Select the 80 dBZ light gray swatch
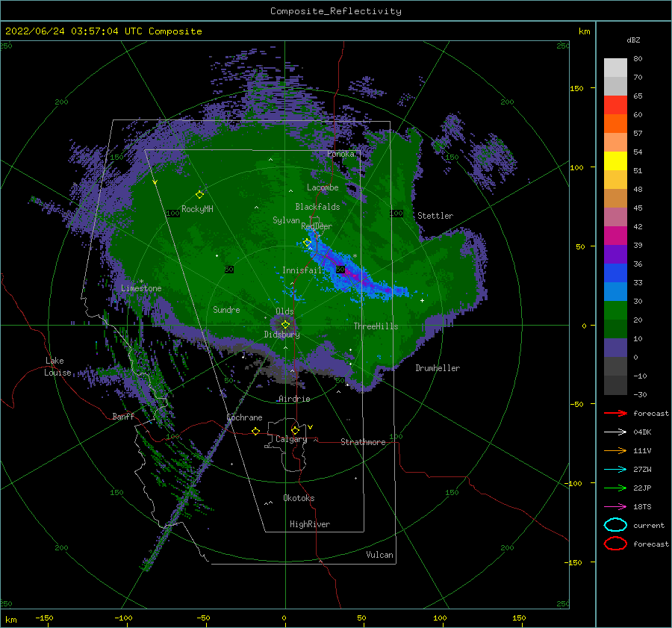 (x=615, y=67)
